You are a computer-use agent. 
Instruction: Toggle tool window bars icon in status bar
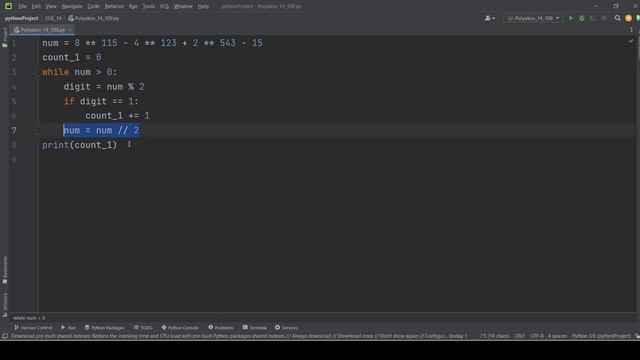5,336
